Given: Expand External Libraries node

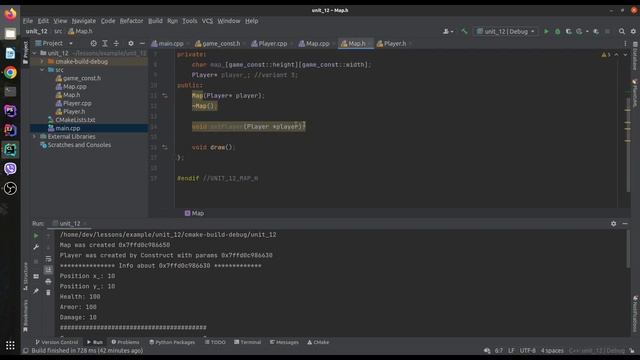Looking at the screenshot, I should [x=35, y=136].
